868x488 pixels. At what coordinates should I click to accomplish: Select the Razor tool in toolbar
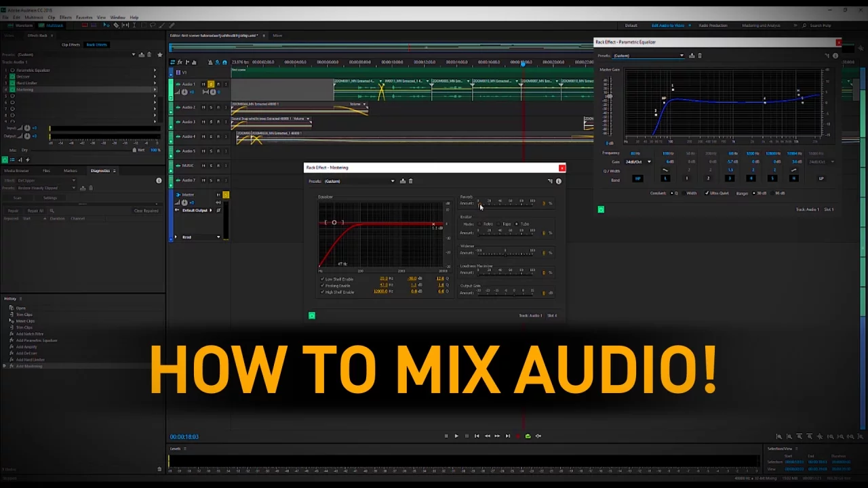click(116, 26)
